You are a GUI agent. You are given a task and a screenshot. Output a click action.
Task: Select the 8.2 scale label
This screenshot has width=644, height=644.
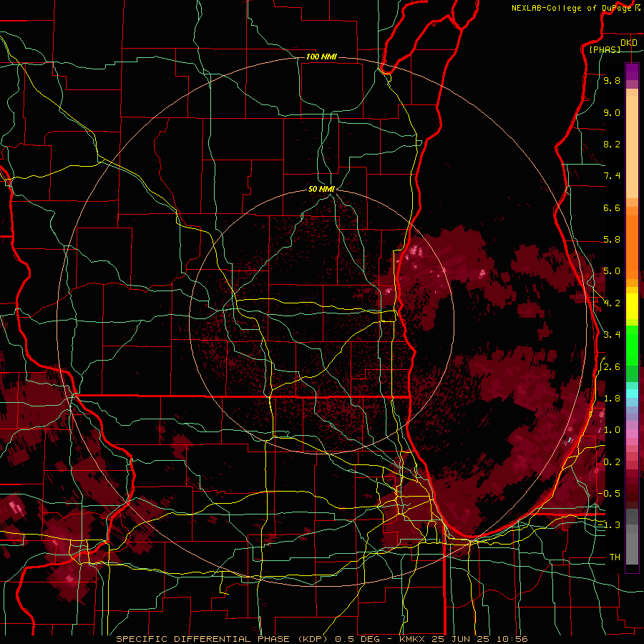(x=612, y=144)
